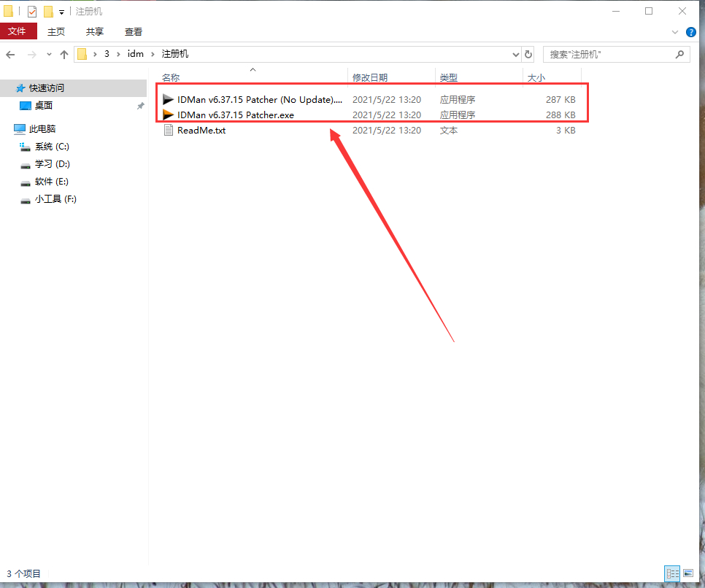705x588 pixels.
Task: Select breadcrumb folder '3'
Action: pyautogui.click(x=107, y=54)
